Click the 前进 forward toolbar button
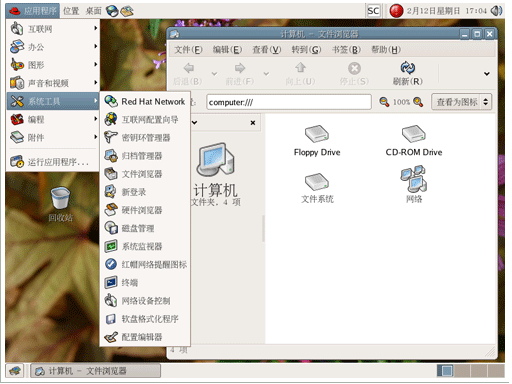This screenshot has height=384, width=512. [x=239, y=73]
